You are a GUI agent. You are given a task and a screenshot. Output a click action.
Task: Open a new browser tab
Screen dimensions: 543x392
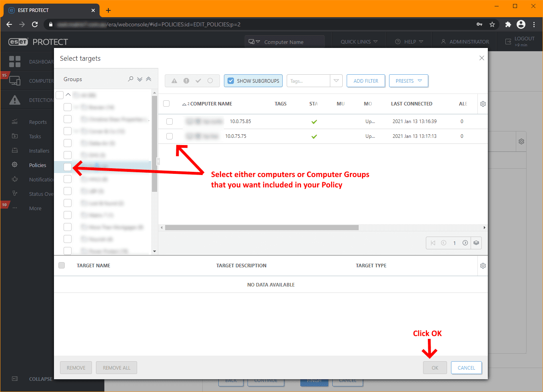click(x=108, y=10)
